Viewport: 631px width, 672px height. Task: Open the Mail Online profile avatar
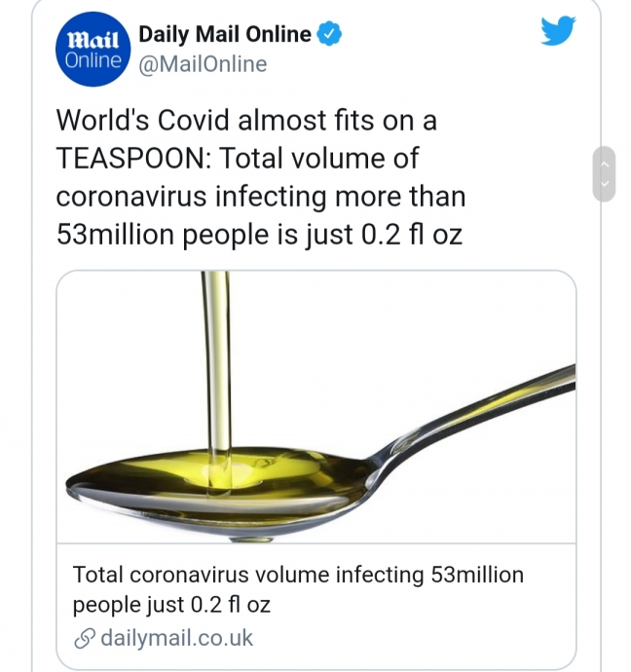pyautogui.click(x=93, y=50)
